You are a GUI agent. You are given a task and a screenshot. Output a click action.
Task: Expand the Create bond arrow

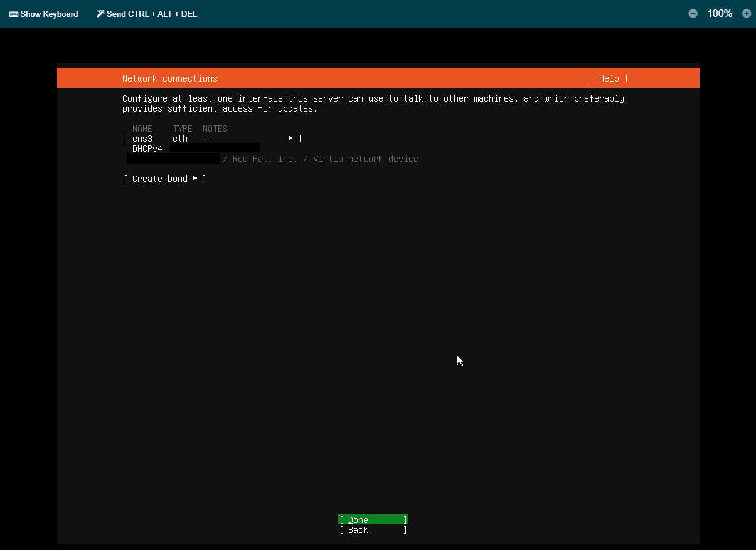(195, 179)
